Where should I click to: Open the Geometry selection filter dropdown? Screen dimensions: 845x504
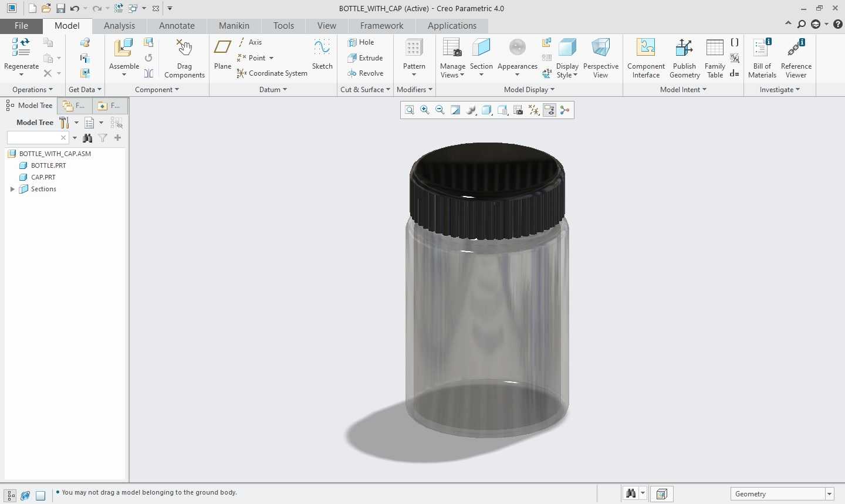click(x=829, y=494)
